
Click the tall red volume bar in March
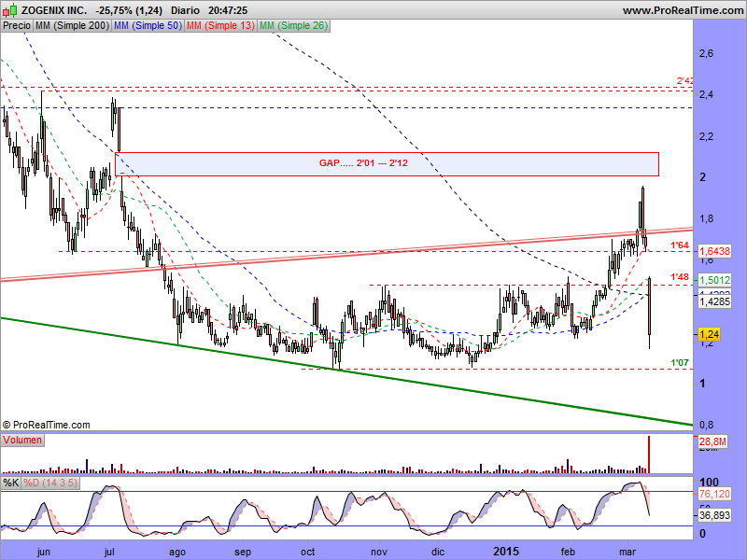click(648, 455)
